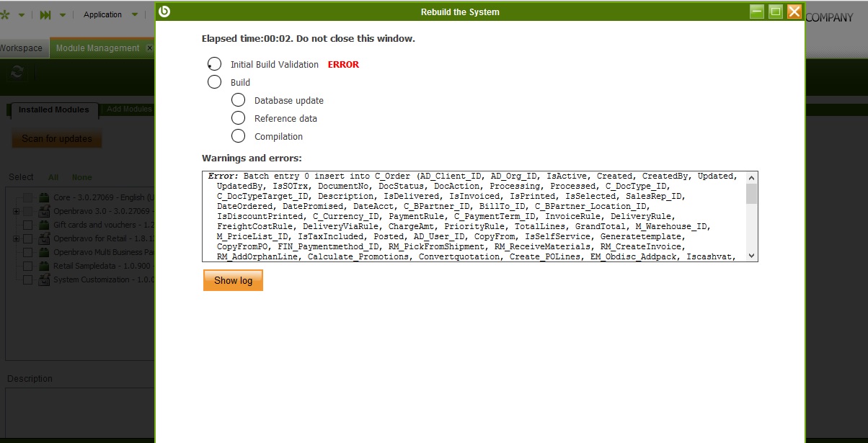Expand the Openbravo 3.0 tree node
This screenshot has height=443, width=868.
point(16,211)
